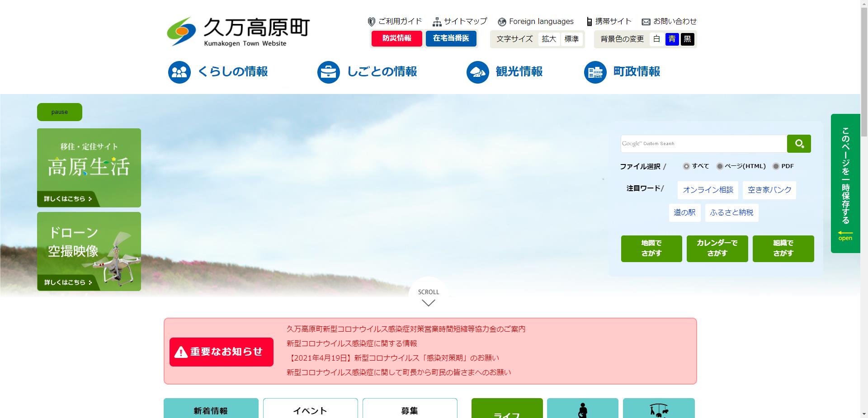Image resolution: width=868 pixels, height=418 pixels.
Task: Click 詳しくはこちら on the 高原生活 banner
Action: [66, 198]
